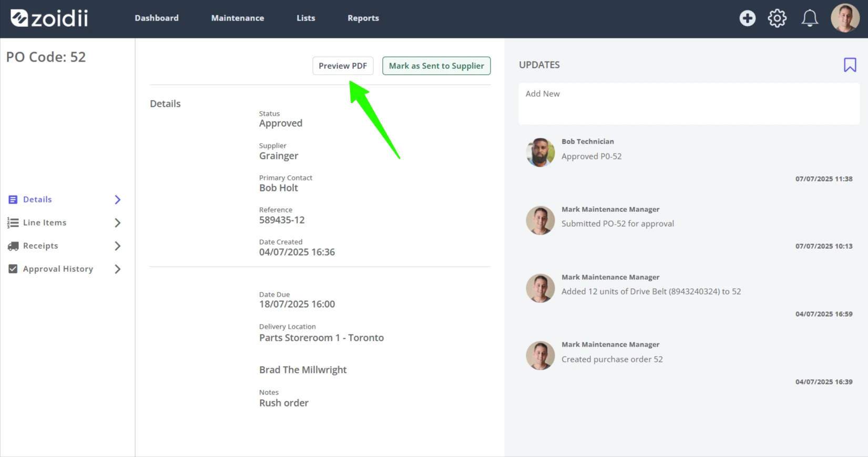Image resolution: width=868 pixels, height=457 pixels.
Task: Open the Reports menu
Action: (363, 18)
